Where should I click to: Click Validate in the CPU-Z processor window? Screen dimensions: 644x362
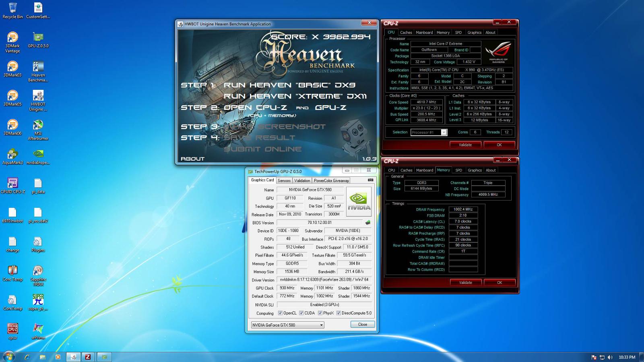click(x=465, y=145)
